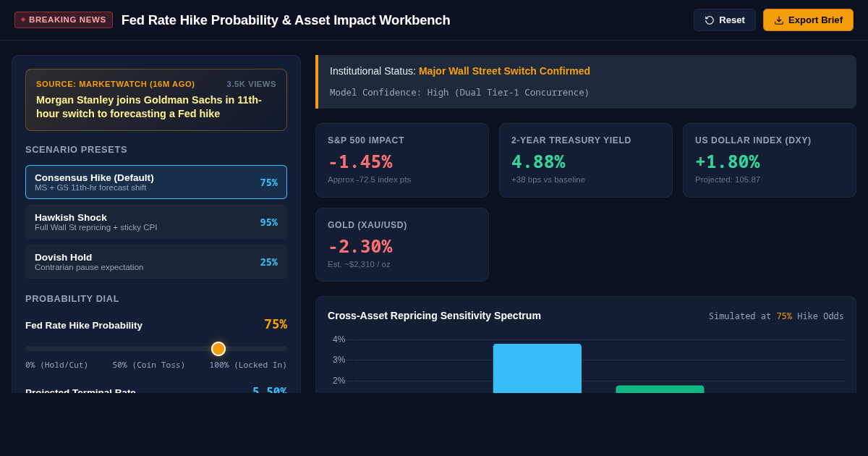Select the Hawkish Shock preset

(x=156, y=222)
